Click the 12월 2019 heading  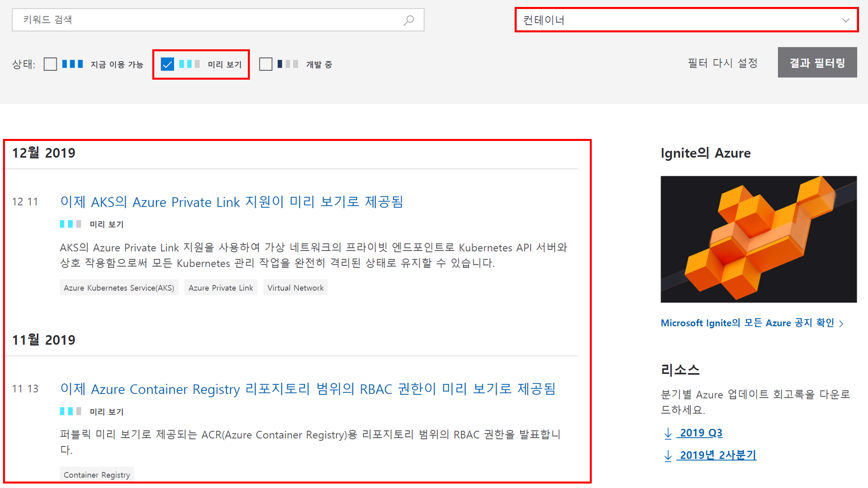point(44,153)
